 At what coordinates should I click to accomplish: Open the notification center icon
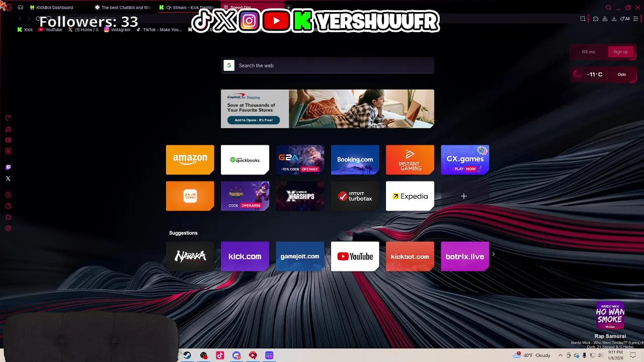click(634, 355)
